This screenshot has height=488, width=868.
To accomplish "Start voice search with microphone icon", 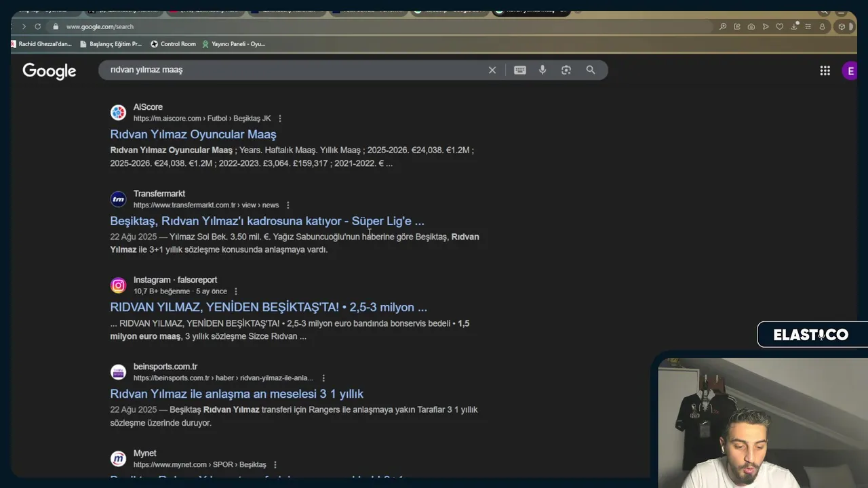I will tap(542, 70).
